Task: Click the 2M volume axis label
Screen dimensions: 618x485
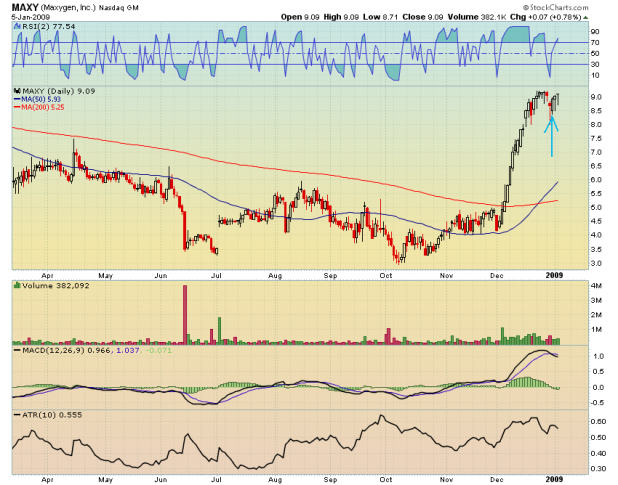Action: (596, 314)
